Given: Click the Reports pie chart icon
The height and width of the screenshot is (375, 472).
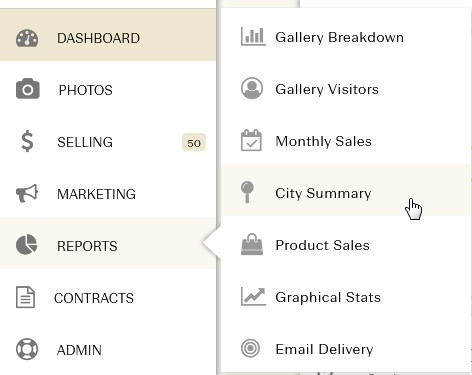Looking at the screenshot, I should click(26, 245).
